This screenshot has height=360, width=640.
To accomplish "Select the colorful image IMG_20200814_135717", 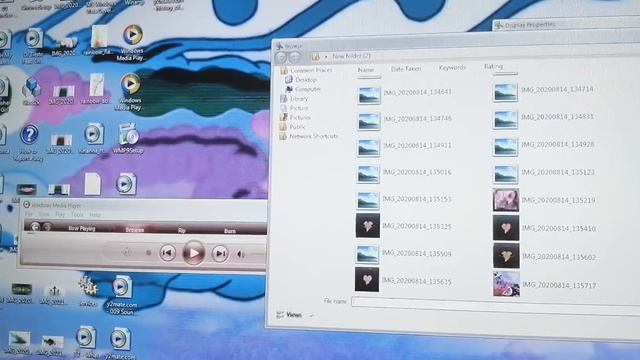I will tap(506, 284).
